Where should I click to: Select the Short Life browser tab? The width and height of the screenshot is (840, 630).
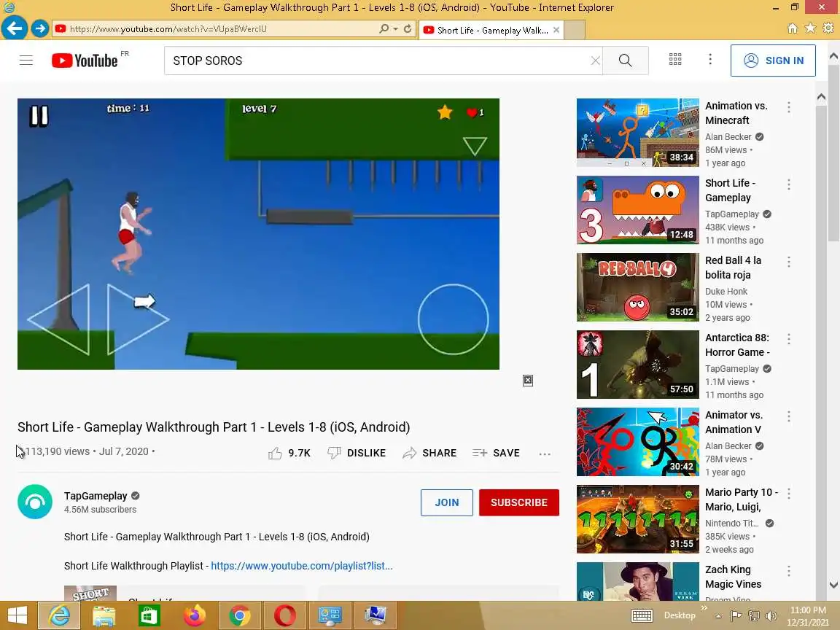pyautogui.click(x=491, y=30)
